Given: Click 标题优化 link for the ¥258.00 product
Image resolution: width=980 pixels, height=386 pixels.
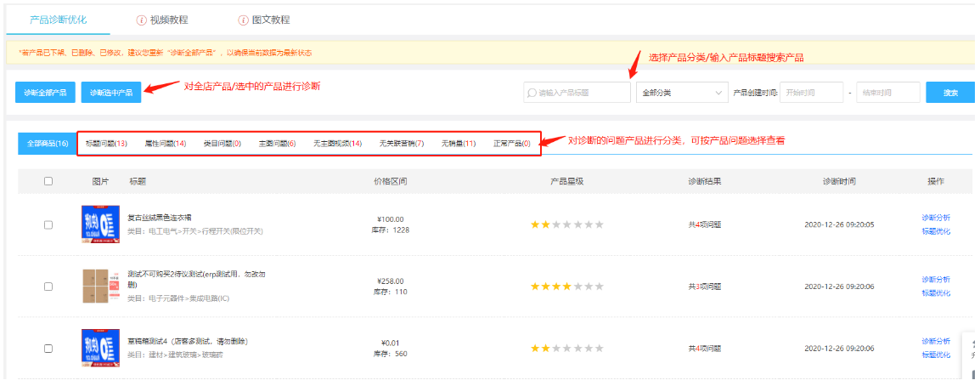Looking at the screenshot, I should pos(936,292).
